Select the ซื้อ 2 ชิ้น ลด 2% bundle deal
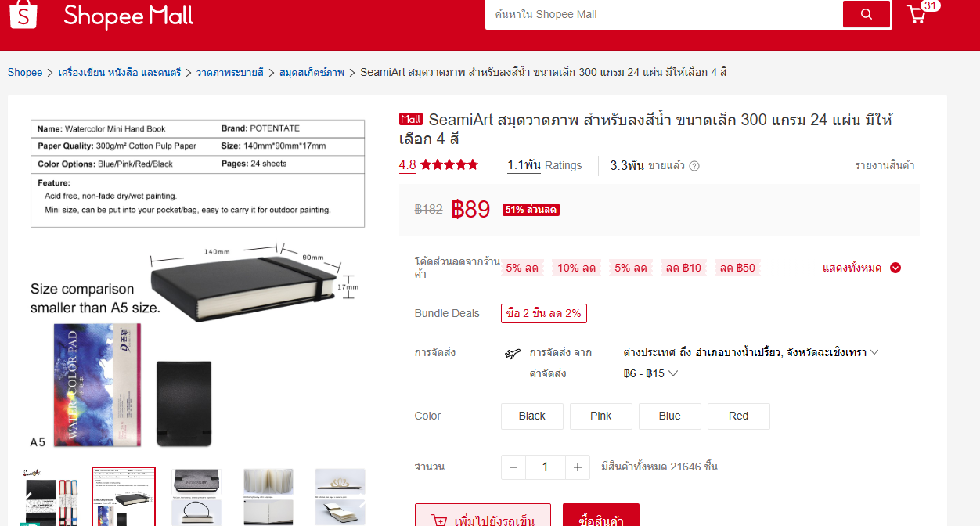The image size is (980, 526). click(544, 313)
